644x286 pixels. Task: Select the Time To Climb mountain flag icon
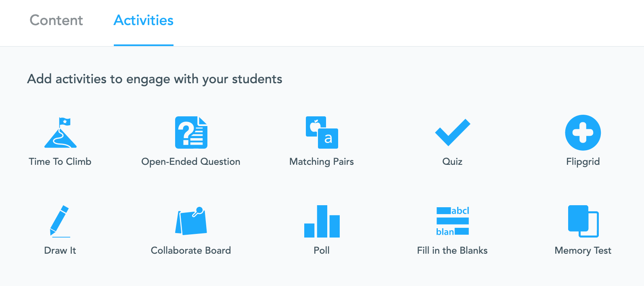[x=60, y=132]
